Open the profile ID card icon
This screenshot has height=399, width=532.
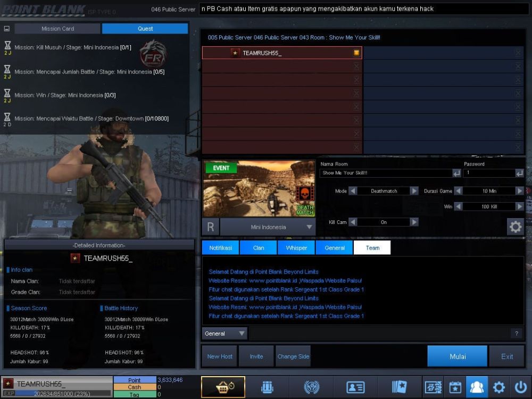tap(355, 387)
